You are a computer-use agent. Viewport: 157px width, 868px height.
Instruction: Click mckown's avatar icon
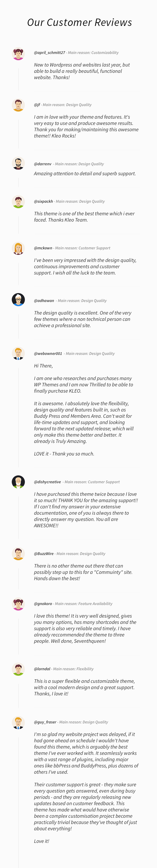click(18, 248)
